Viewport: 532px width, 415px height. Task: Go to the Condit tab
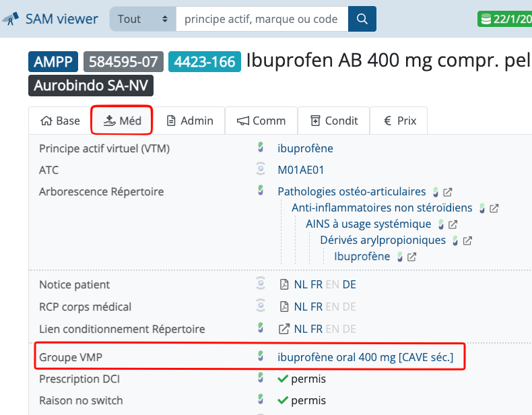click(333, 121)
